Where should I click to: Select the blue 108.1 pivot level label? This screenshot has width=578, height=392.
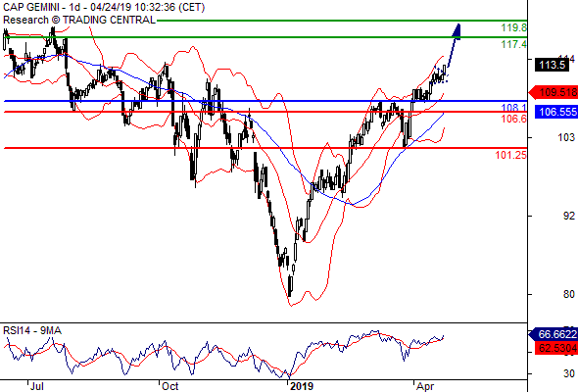pyautogui.click(x=514, y=108)
